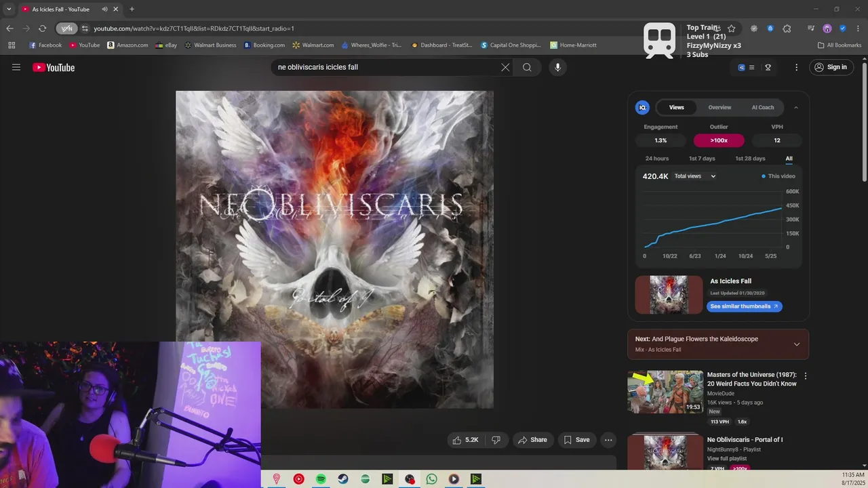Open YouTube Music from the taskbar
Viewport: 868px width, 488px height.
click(298, 479)
